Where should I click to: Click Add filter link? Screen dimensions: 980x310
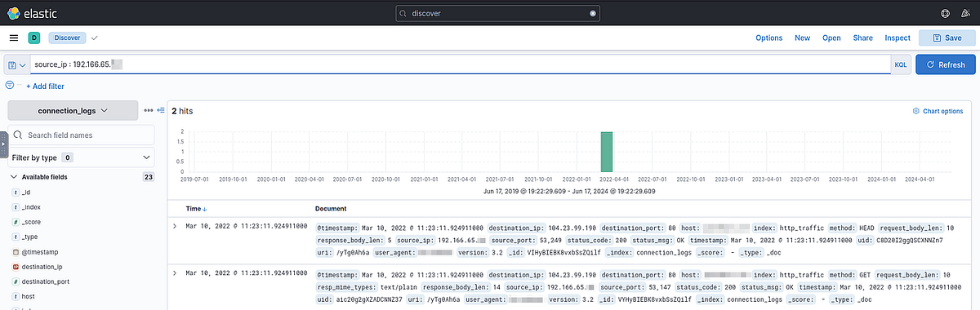46,86
